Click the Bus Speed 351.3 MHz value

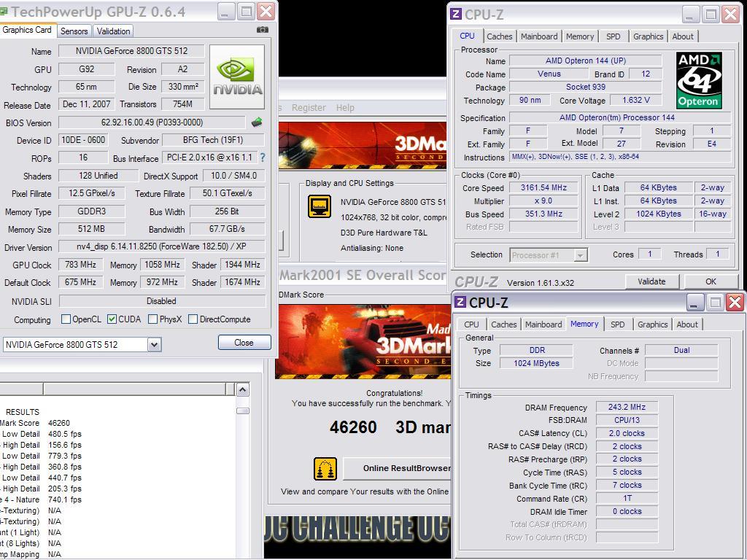pos(543,214)
